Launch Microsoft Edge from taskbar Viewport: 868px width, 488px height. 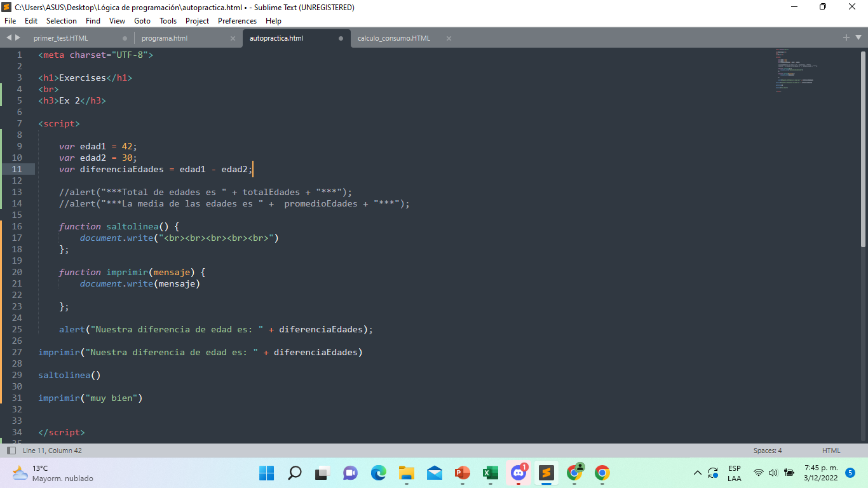[x=379, y=473]
